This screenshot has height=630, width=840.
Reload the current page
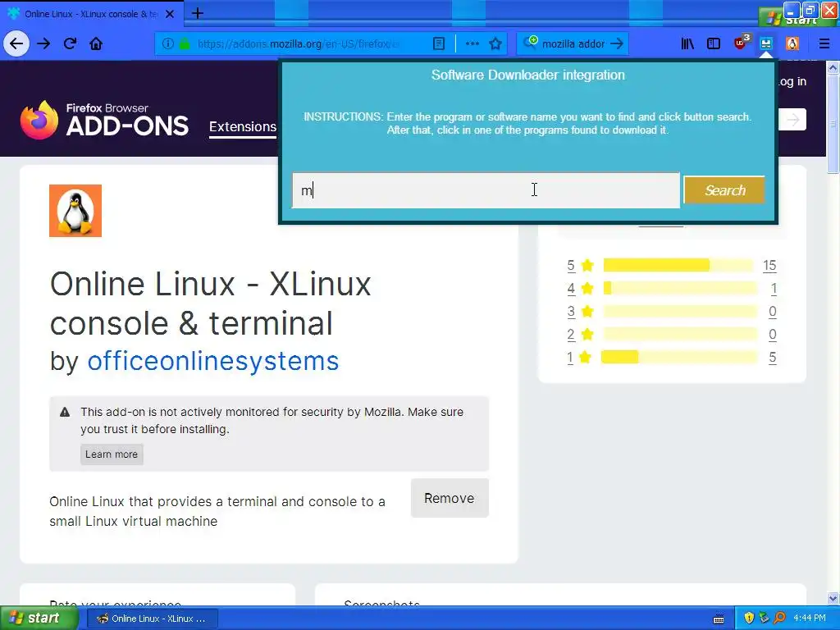(x=70, y=43)
